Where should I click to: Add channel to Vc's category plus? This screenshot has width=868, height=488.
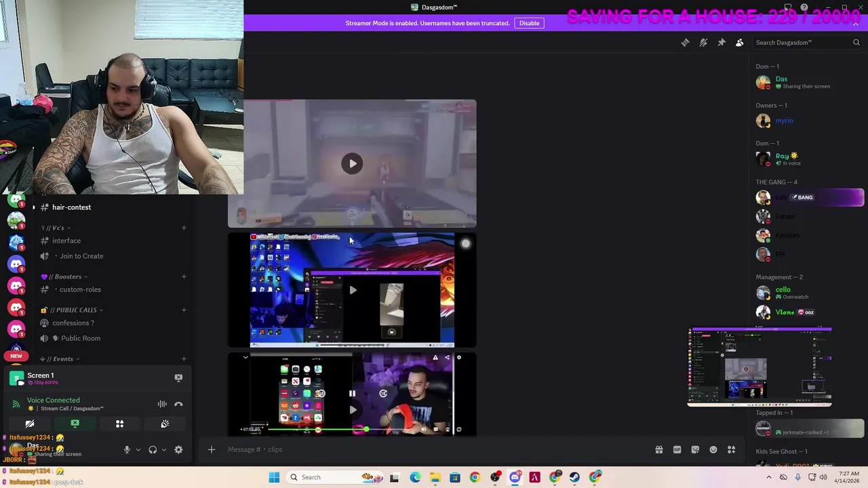[x=184, y=228]
